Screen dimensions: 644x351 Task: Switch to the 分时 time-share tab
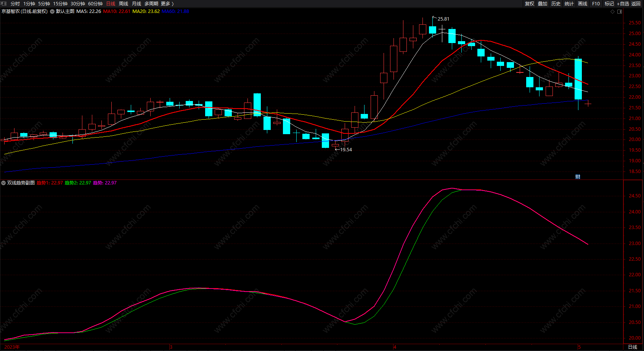pos(15,4)
